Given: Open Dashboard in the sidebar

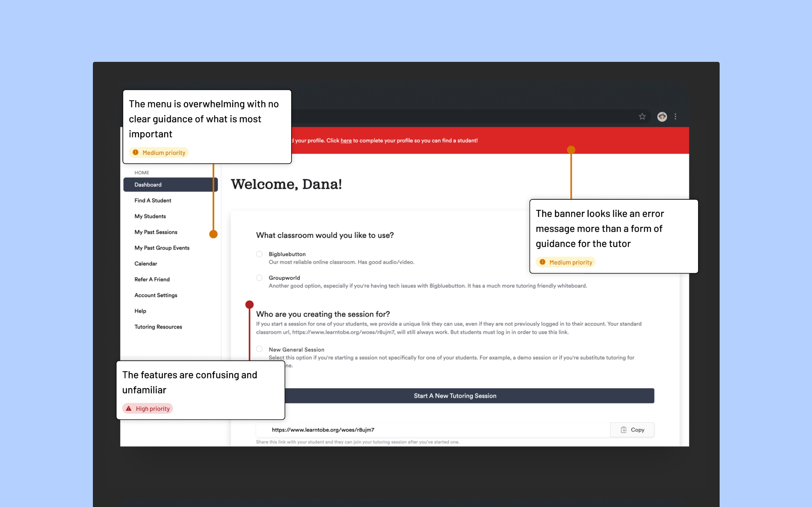Looking at the screenshot, I should coord(148,185).
